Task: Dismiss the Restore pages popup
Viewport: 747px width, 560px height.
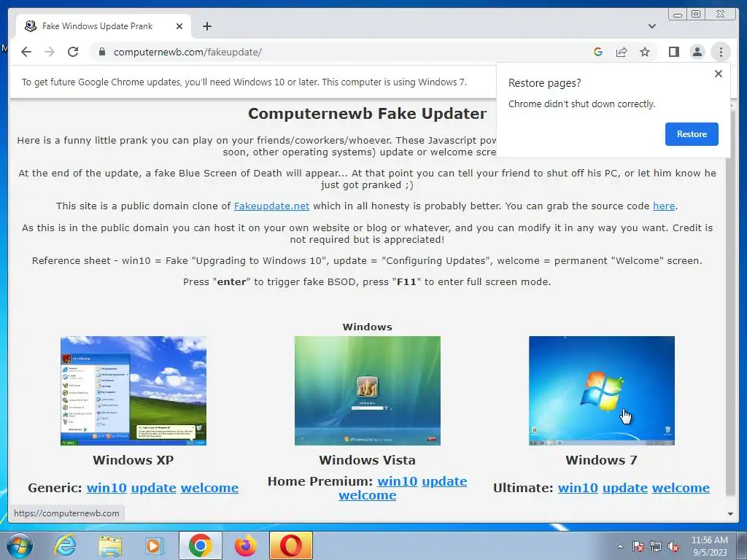Action: click(719, 74)
